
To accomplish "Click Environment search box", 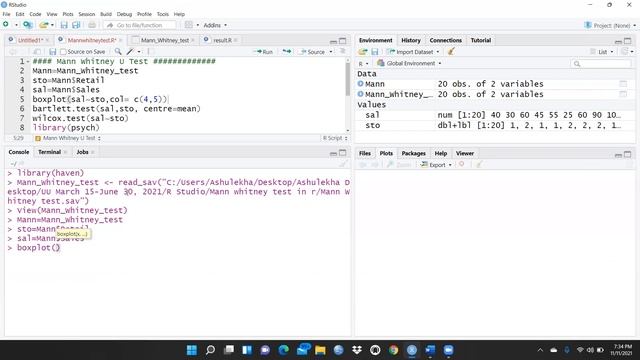I will tap(601, 64).
